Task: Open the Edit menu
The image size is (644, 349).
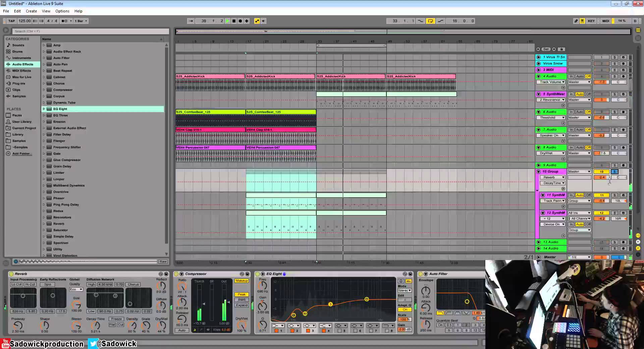Action: [x=17, y=11]
